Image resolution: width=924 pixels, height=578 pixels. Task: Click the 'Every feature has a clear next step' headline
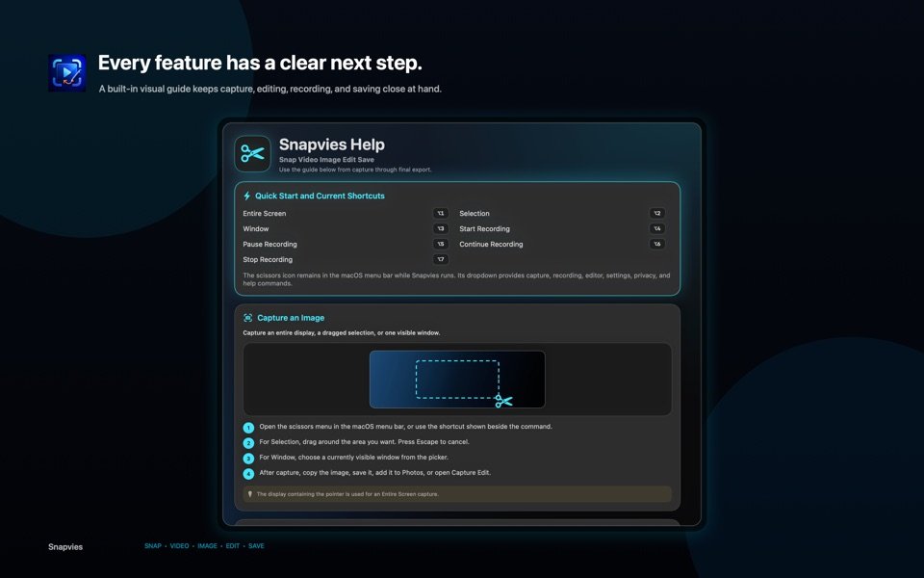[260, 63]
